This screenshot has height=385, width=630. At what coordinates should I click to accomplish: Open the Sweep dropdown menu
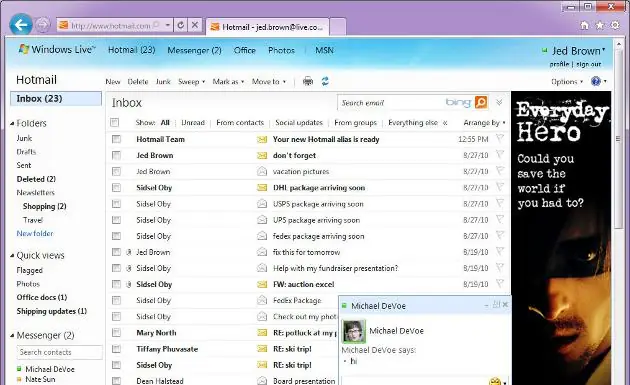tap(192, 82)
